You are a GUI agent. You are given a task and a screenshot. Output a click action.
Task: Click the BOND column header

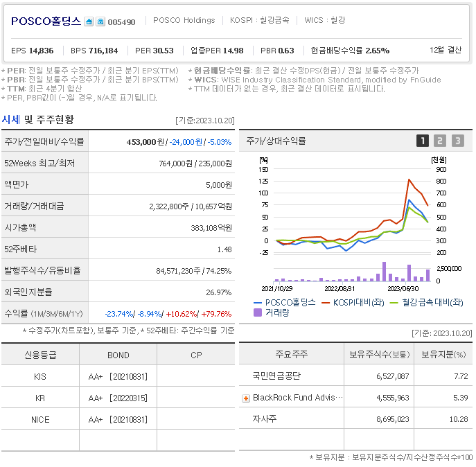pos(118,355)
